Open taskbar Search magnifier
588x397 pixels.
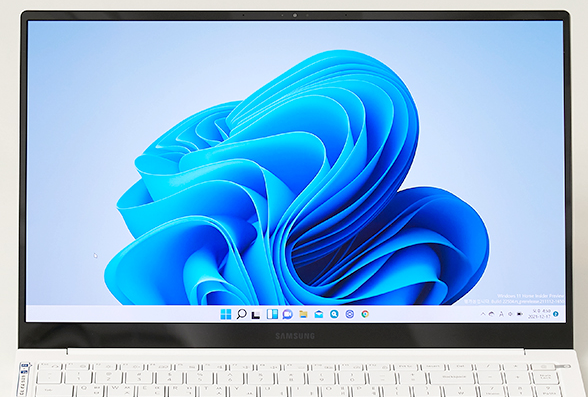[x=242, y=314]
